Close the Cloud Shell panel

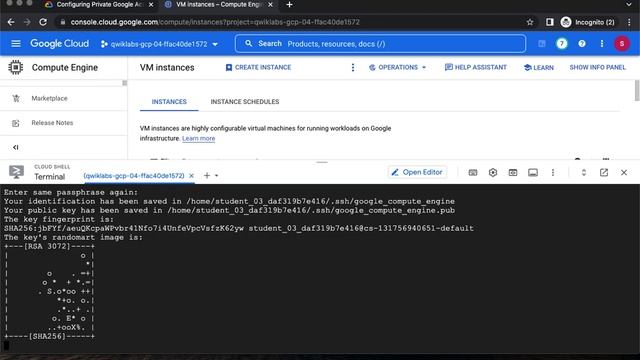pos(624,173)
